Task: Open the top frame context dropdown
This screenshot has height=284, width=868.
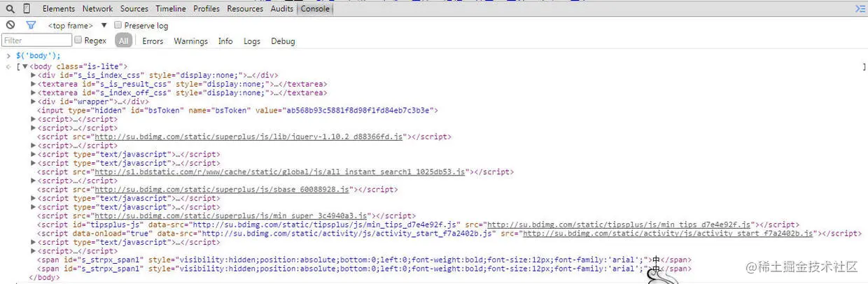Action: click(x=77, y=25)
